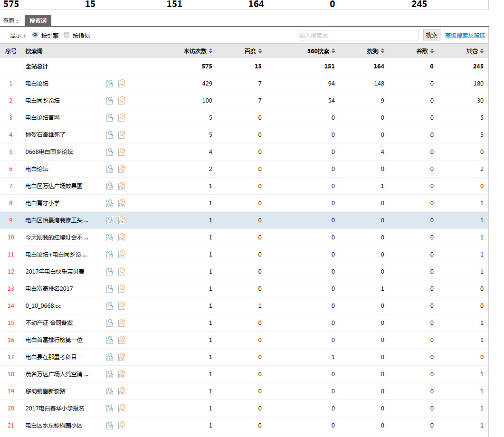Open detail magnifier icon for 电白论坛官网
The height and width of the screenshot is (437, 504).
point(110,118)
